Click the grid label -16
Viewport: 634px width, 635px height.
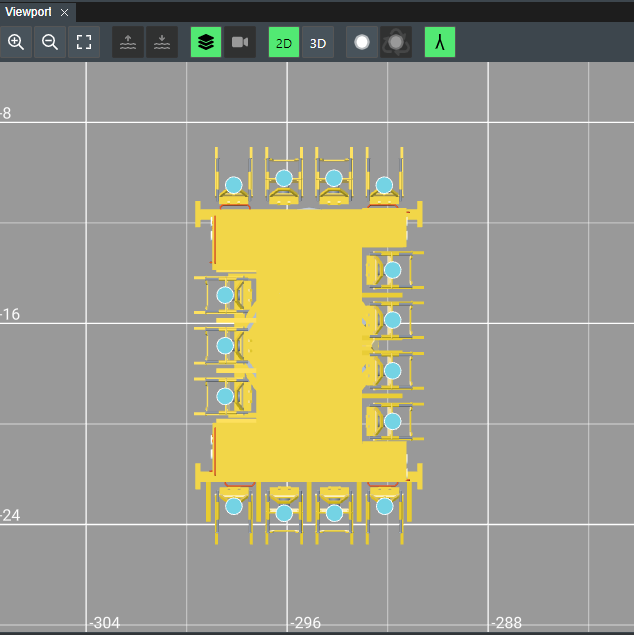point(10,314)
